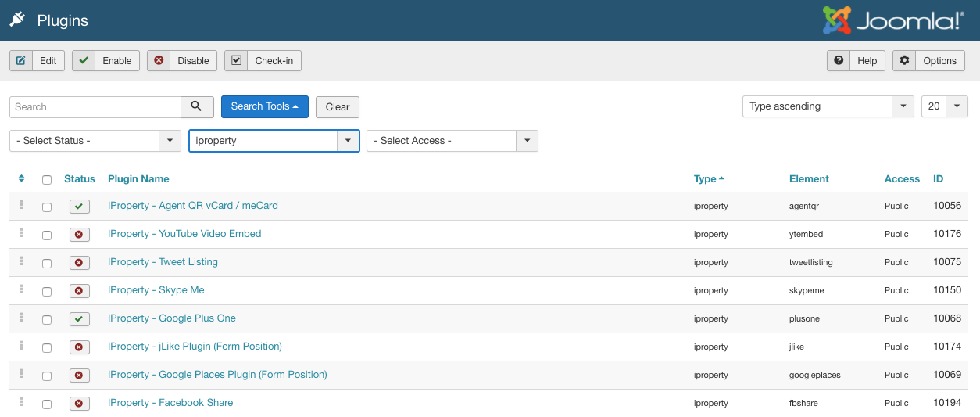Select checkbox for Google Plus One row
Screen dimensions: 980x417
click(x=47, y=320)
